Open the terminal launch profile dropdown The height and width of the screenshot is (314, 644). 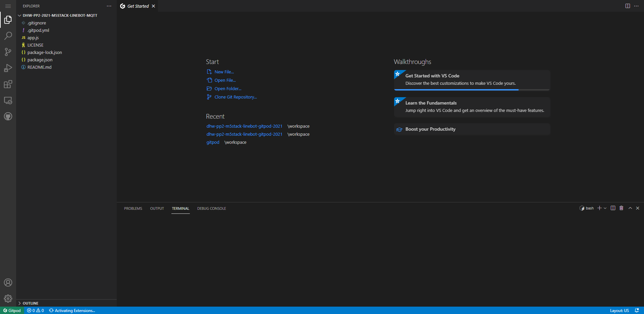pos(605,208)
